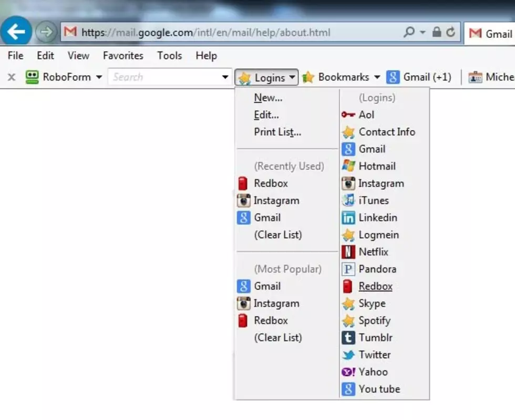Click the Spotify star icon
515x420 pixels.
click(x=348, y=321)
